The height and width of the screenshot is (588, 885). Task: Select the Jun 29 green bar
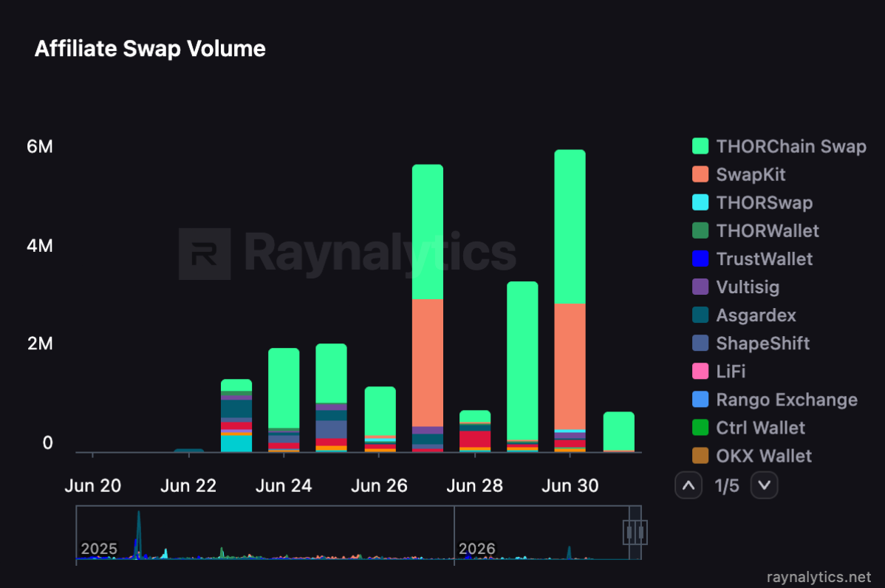(522, 360)
